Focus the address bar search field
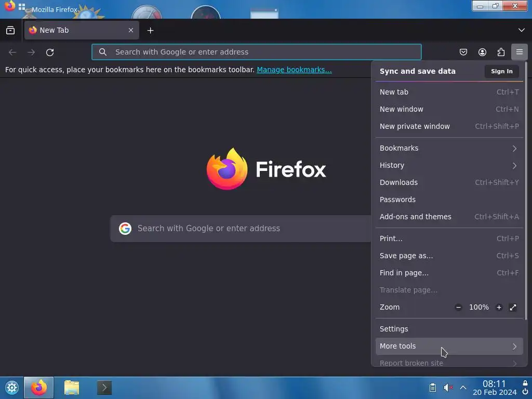The width and height of the screenshot is (532, 399). tap(257, 52)
